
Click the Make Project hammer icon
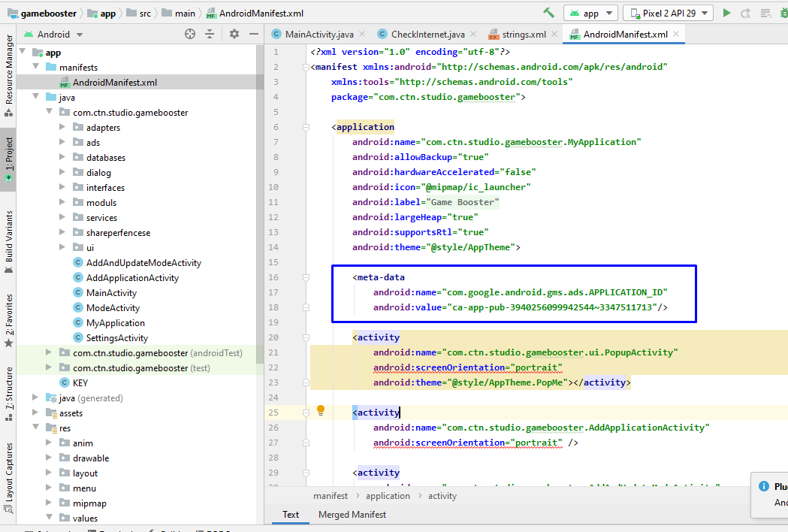pos(549,13)
